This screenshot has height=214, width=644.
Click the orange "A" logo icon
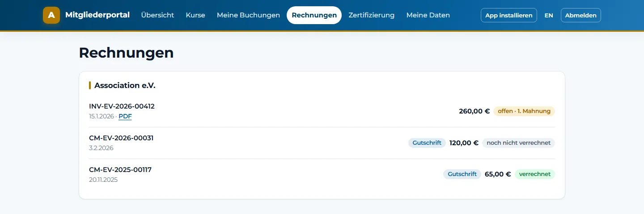(51, 15)
